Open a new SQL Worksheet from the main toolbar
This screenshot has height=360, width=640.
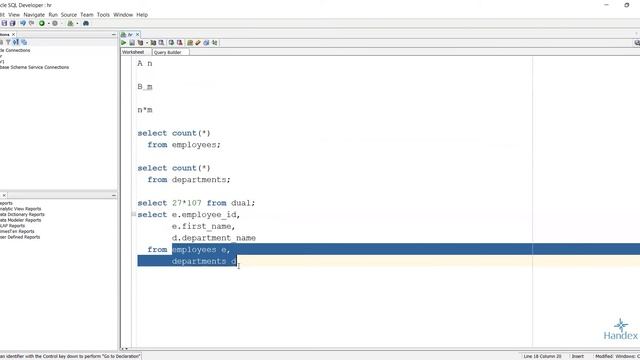click(70, 23)
